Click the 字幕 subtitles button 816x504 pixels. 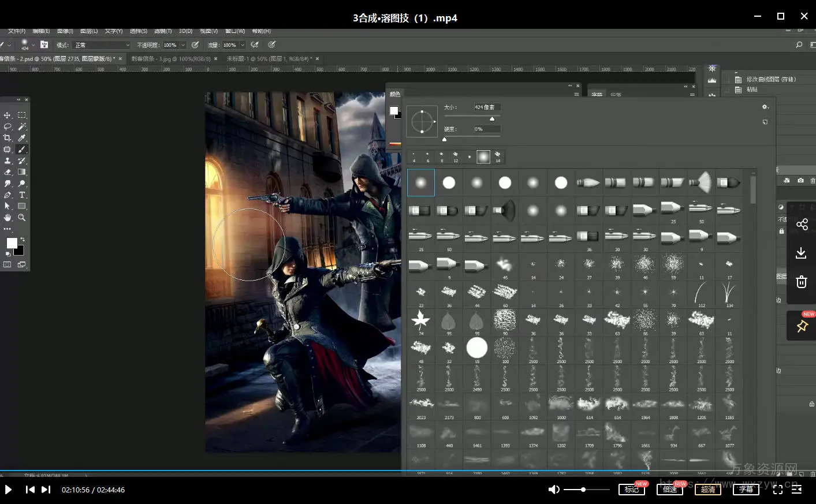[746, 490]
